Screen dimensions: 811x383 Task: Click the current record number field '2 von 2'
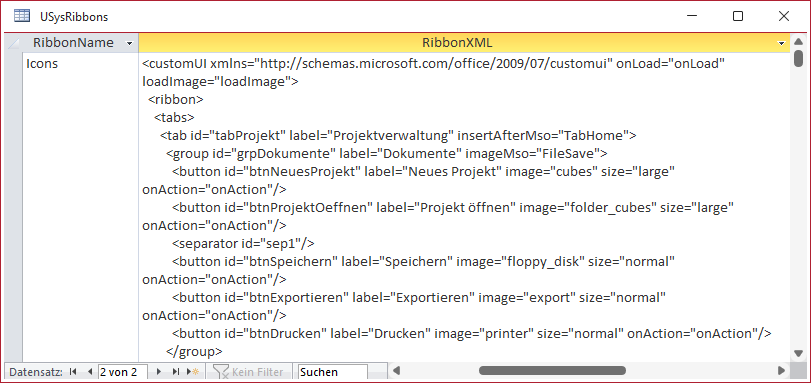123,372
